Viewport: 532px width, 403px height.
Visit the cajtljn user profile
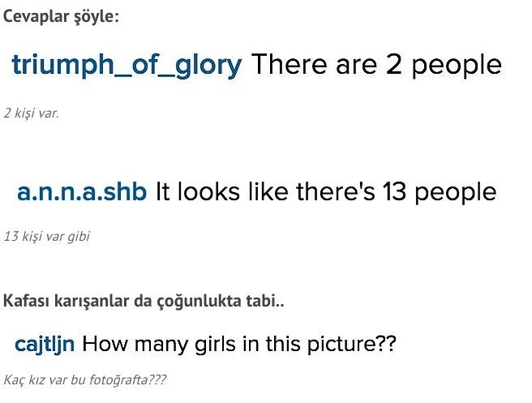[x=45, y=344]
